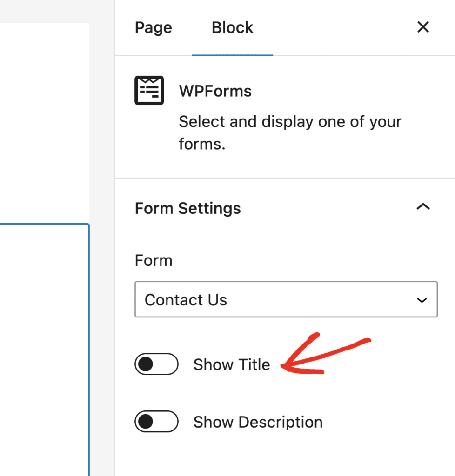The width and height of the screenshot is (455, 476).
Task: Click the gray margin beside the editor canvas
Action: coord(101,232)
